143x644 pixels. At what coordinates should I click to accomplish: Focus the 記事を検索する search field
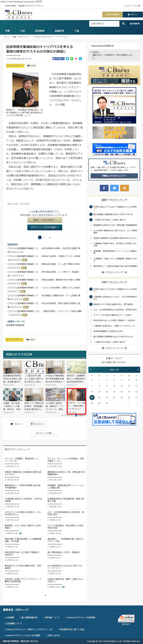(104, 24)
